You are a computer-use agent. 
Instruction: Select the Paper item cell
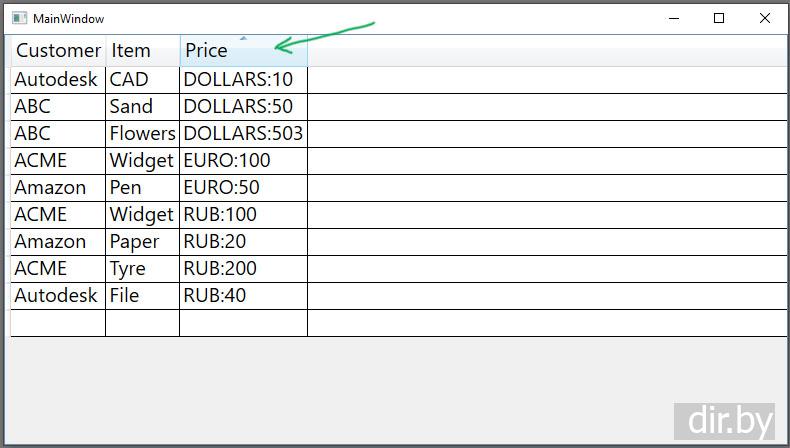[143, 242]
